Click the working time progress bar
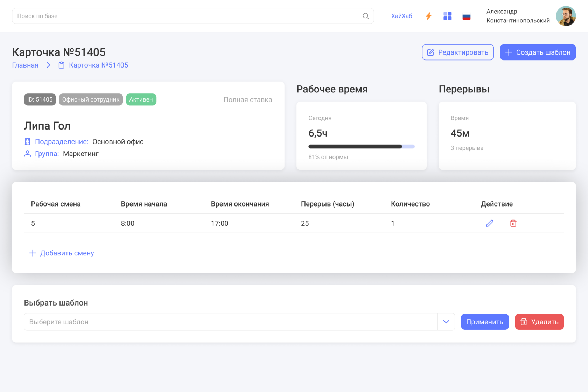Image resolution: width=588 pixels, height=392 pixels. (x=361, y=147)
